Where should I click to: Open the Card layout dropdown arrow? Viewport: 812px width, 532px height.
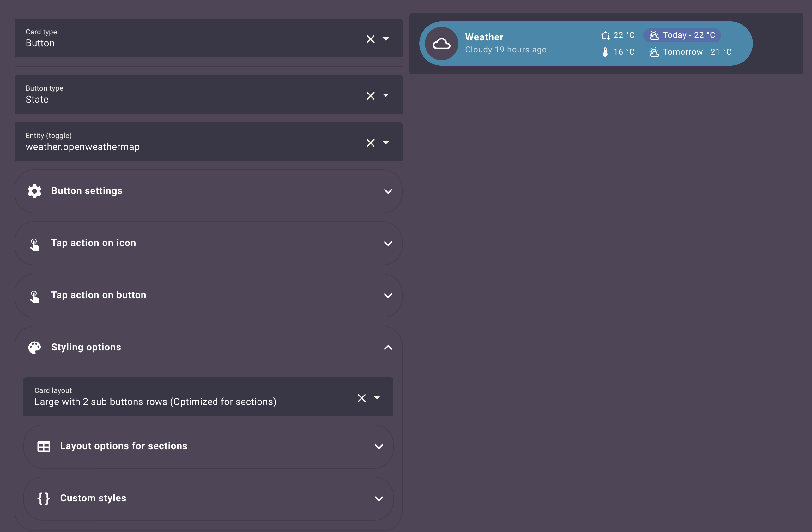(377, 398)
